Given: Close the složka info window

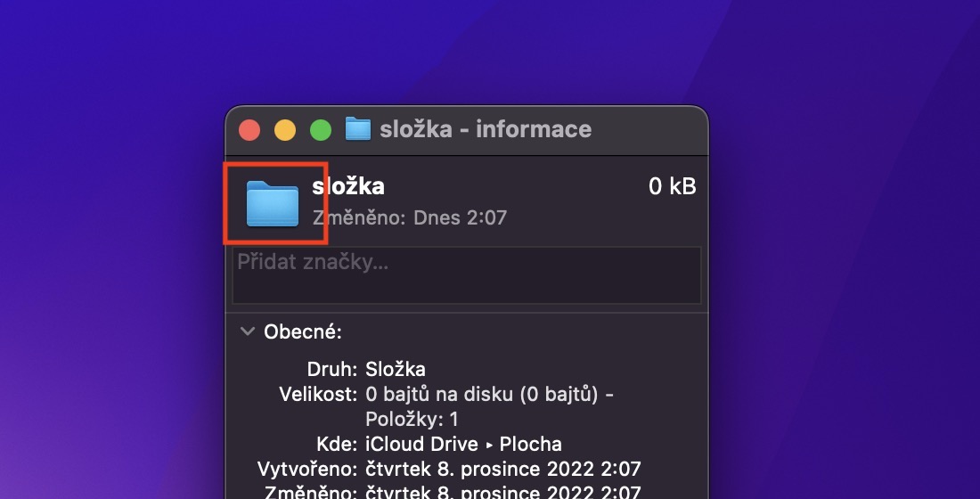Looking at the screenshot, I should click(x=249, y=130).
